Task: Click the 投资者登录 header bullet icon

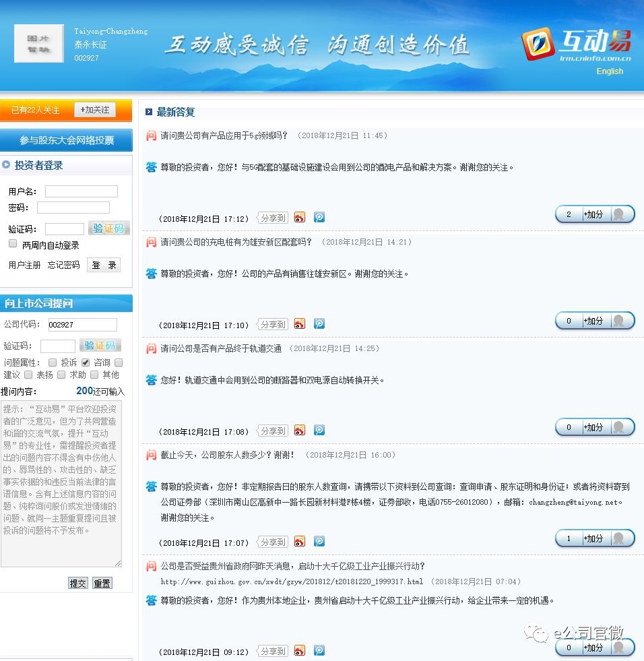Action: (x=6, y=165)
